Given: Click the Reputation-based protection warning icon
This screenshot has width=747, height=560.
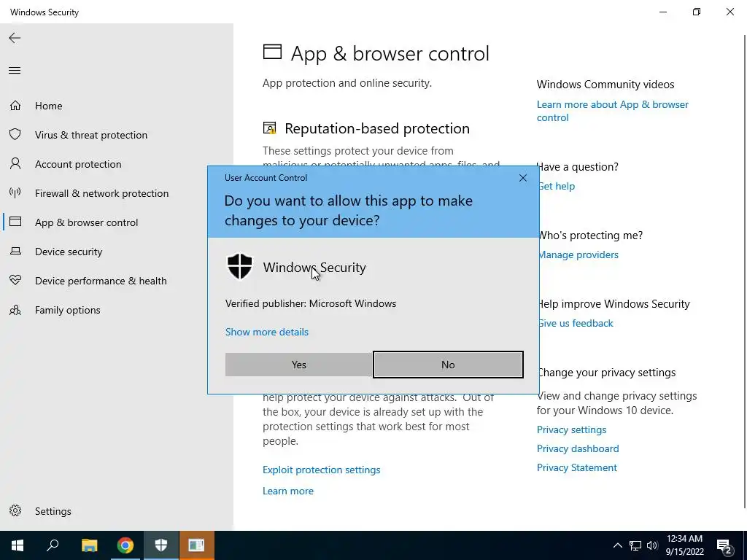Looking at the screenshot, I should click(270, 128).
